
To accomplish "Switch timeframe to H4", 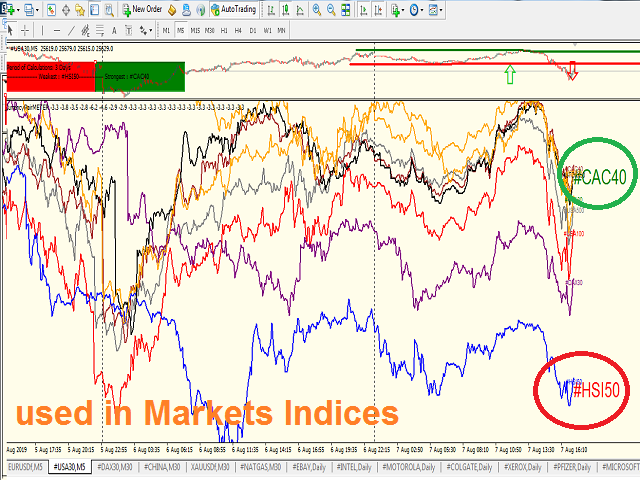I will 238,30.
